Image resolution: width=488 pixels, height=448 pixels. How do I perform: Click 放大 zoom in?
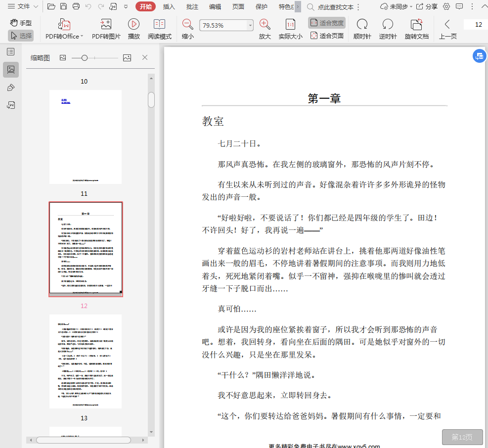265,29
